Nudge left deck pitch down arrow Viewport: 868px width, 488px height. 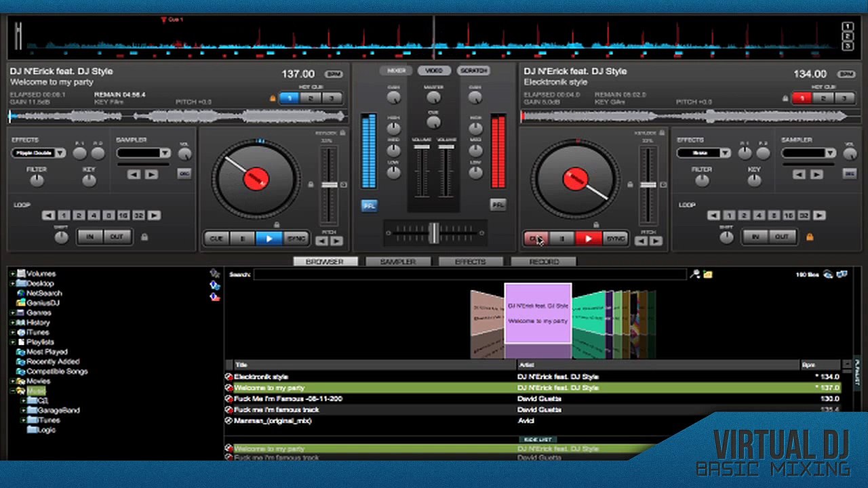point(323,241)
